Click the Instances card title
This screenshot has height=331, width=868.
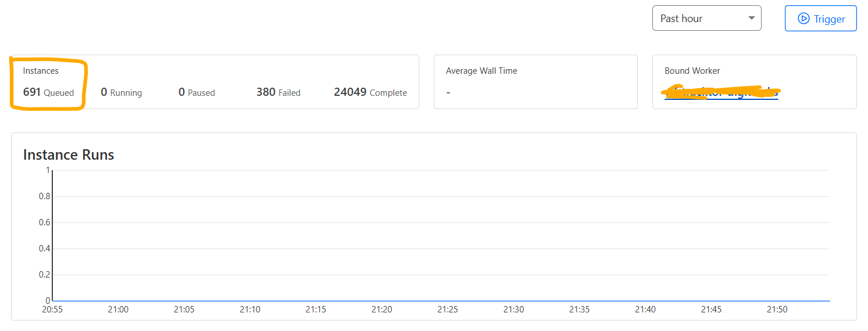coord(41,71)
